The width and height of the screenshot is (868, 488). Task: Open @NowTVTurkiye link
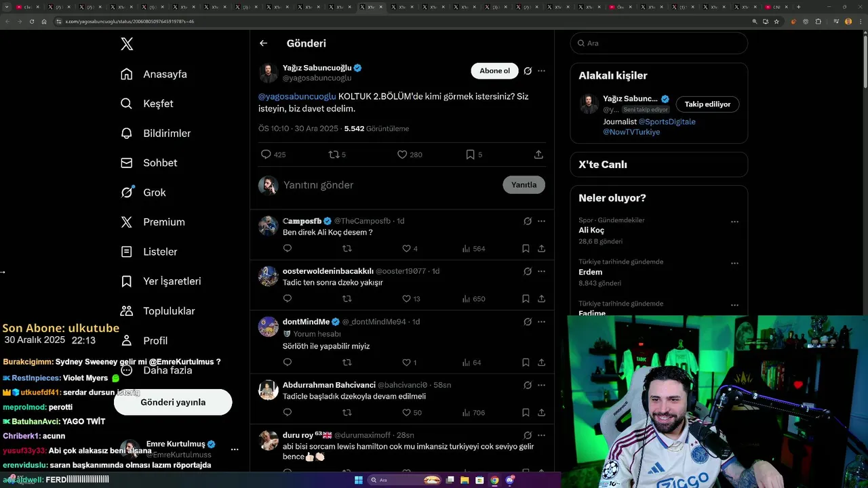click(x=631, y=132)
